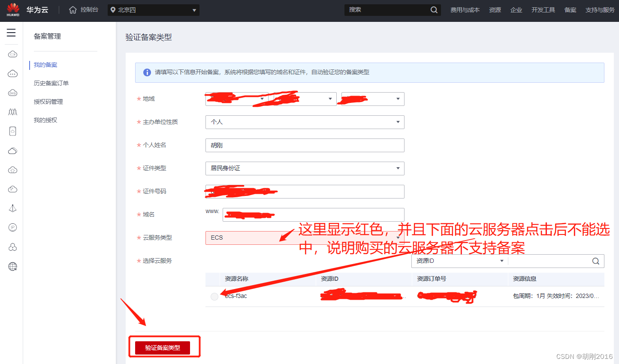Click the globe domain icon in sidebar

(x=13, y=267)
